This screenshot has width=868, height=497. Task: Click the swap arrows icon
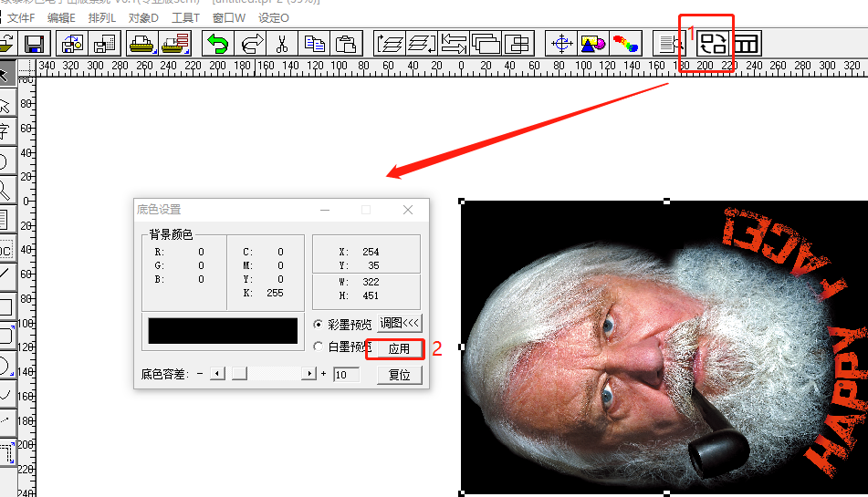(x=454, y=44)
